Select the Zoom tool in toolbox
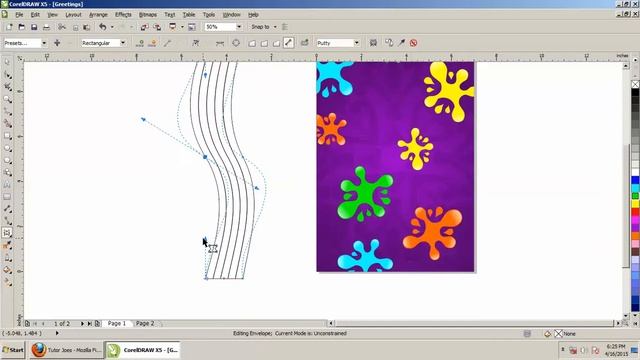 point(7,99)
